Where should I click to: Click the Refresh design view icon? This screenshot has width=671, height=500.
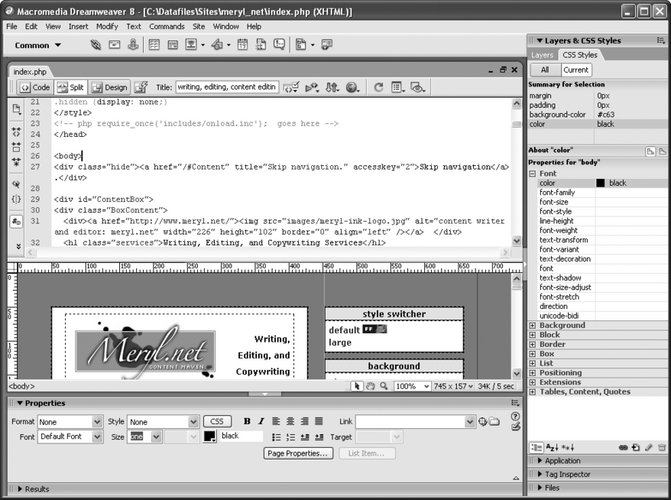(379, 88)
